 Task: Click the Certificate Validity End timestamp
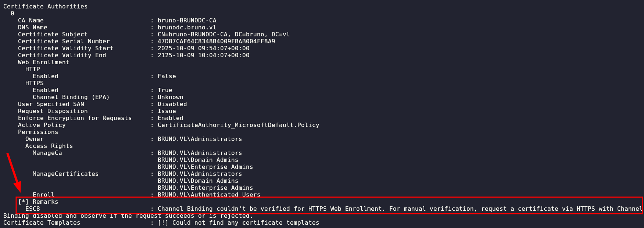pos(203,55)
